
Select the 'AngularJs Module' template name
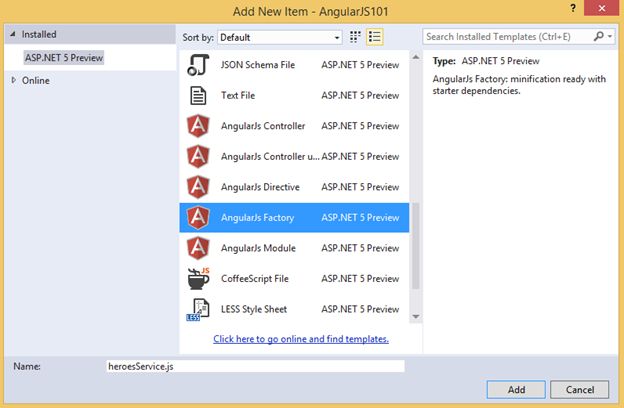[x=258, y=248]
